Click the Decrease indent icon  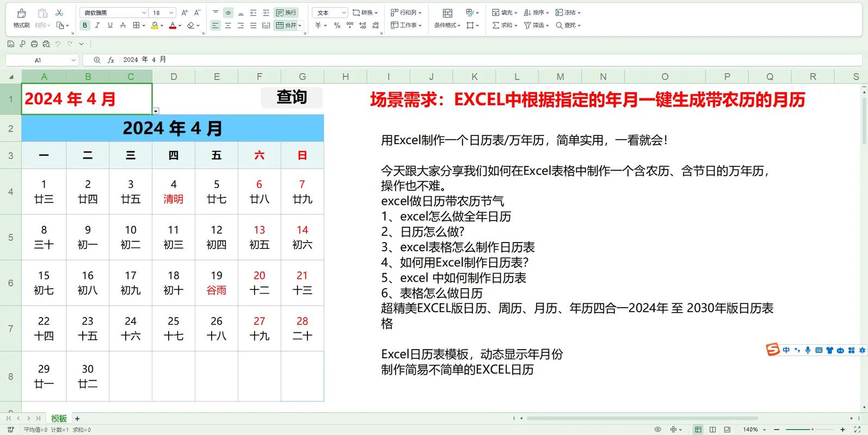pyautogui.click(x=253, y=13)
